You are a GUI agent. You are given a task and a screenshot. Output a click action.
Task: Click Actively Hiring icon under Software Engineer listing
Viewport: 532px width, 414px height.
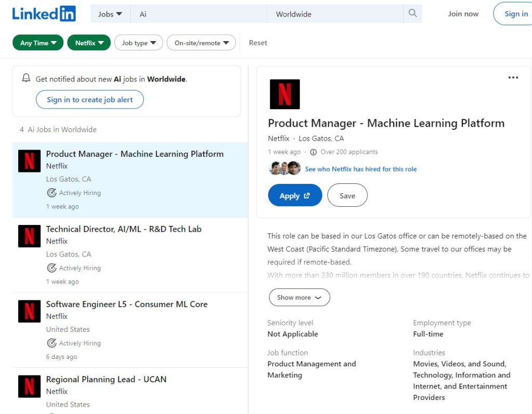pyautogui.click(x=51, y=343)
